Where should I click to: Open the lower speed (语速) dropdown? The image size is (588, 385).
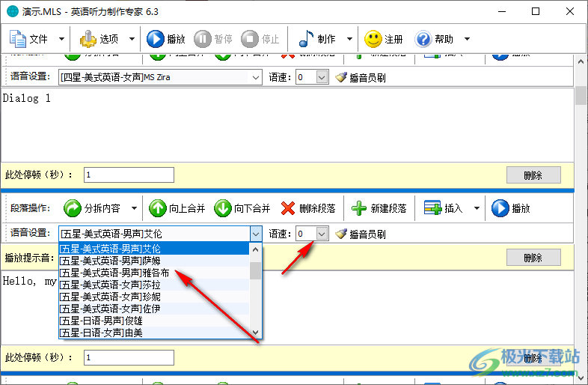tap(322, 234)
